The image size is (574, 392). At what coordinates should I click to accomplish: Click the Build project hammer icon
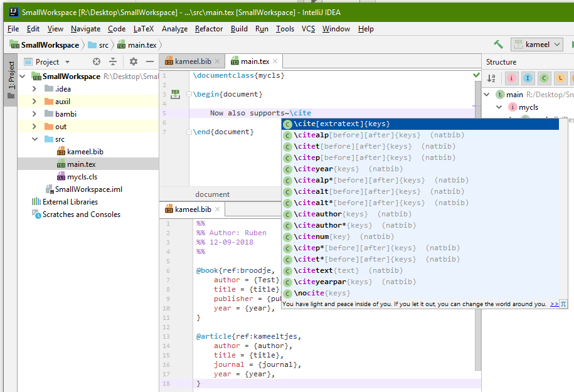click(498, 45)
